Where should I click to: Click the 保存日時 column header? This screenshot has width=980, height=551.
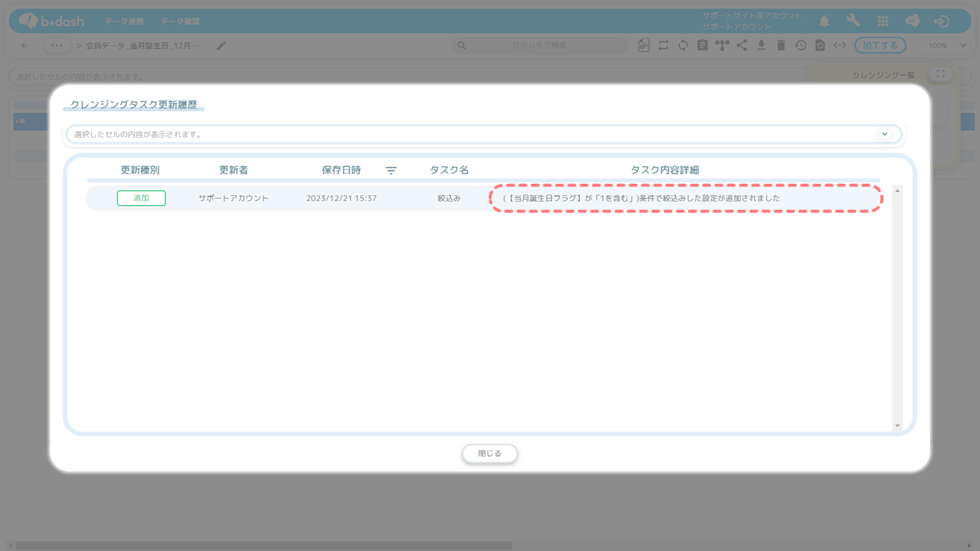click(341, 170)
